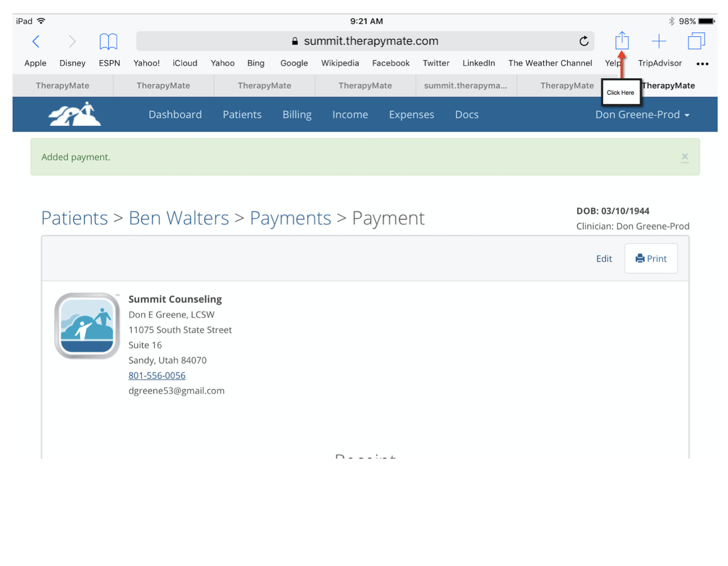Click the Payments breadcrumb link
The height and width of the screenshot is (566, 728).
click(x=290, y=218)
